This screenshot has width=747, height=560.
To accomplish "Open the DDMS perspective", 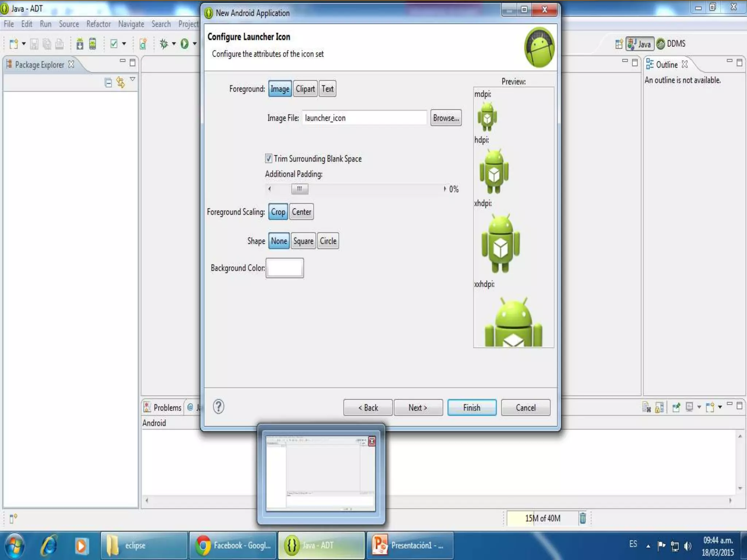I will (x=671, y=44).
